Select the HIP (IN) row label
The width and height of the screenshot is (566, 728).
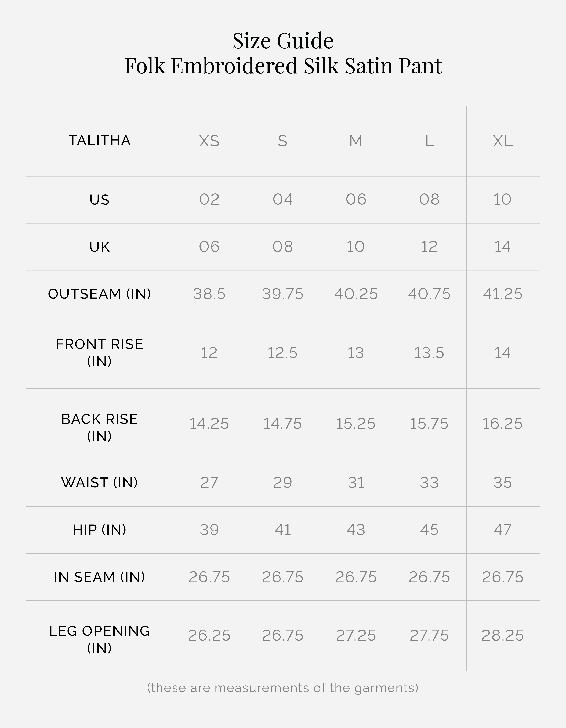(x=99, y=530)
